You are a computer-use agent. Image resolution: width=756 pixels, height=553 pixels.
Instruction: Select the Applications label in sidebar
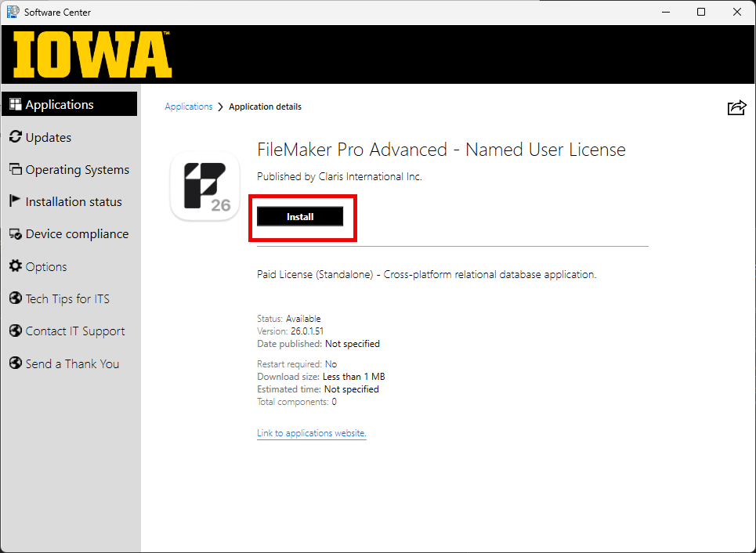pyautogui.click(x=60, y=105)
